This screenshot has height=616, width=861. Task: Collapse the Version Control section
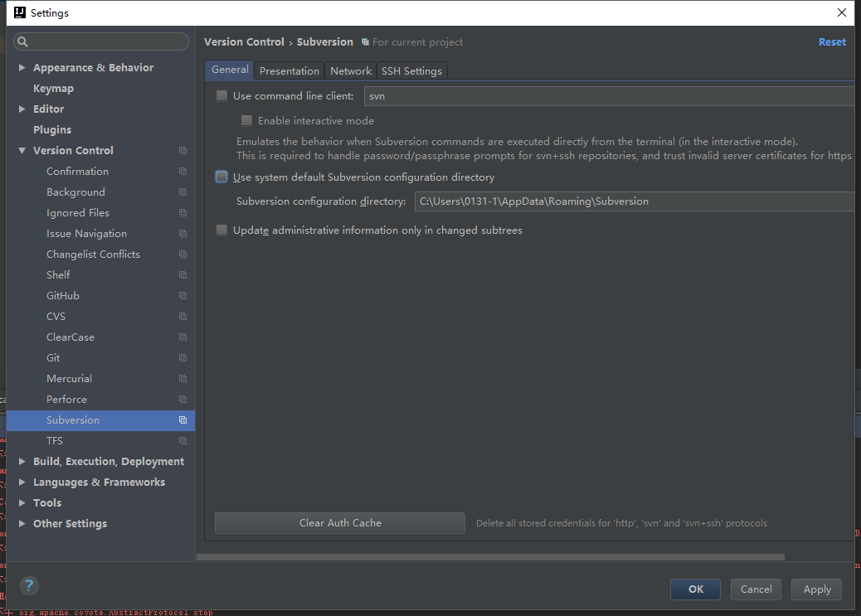[x=22, y=150]
